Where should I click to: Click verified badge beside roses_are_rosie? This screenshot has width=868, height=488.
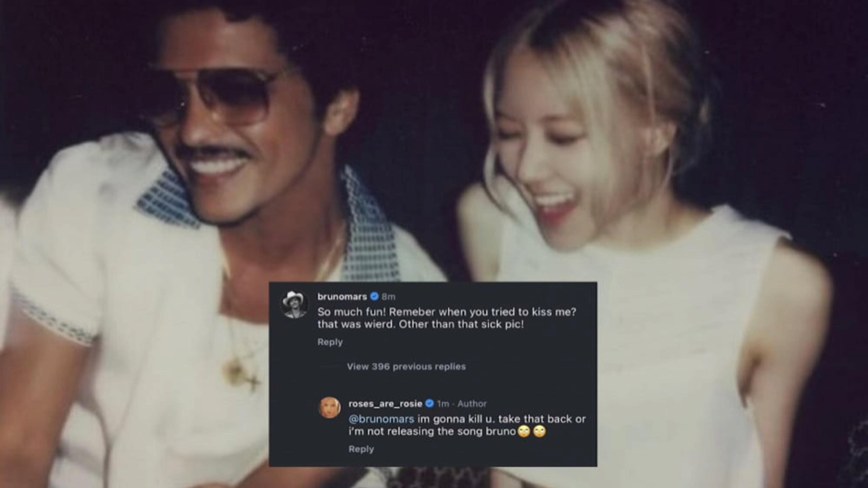(x=429, y=403)
